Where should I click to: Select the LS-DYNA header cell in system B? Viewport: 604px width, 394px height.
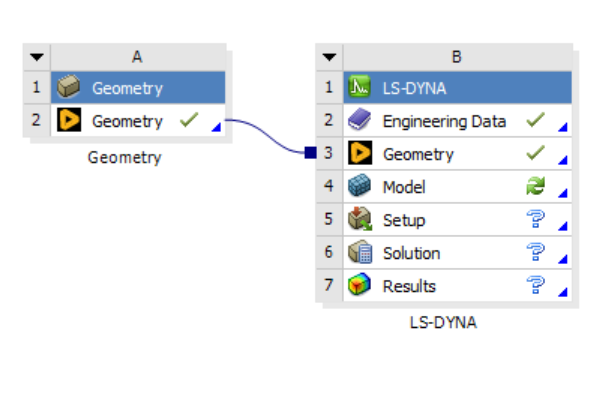458,87
